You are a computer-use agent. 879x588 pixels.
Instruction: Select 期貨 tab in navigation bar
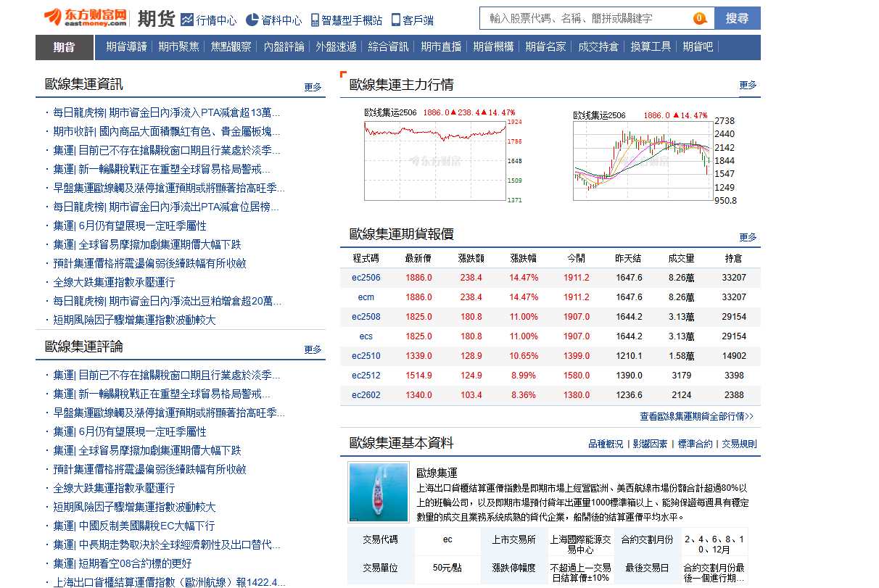click(65, 47)
